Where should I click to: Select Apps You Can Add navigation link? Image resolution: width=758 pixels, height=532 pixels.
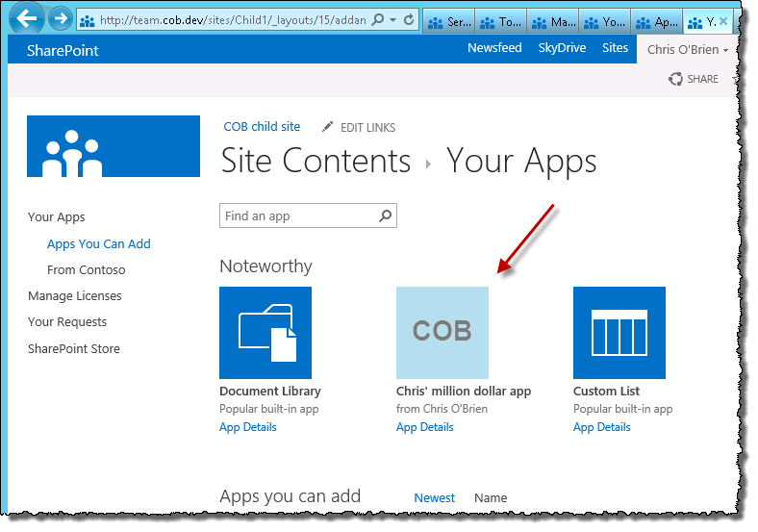tap(99, 243)
